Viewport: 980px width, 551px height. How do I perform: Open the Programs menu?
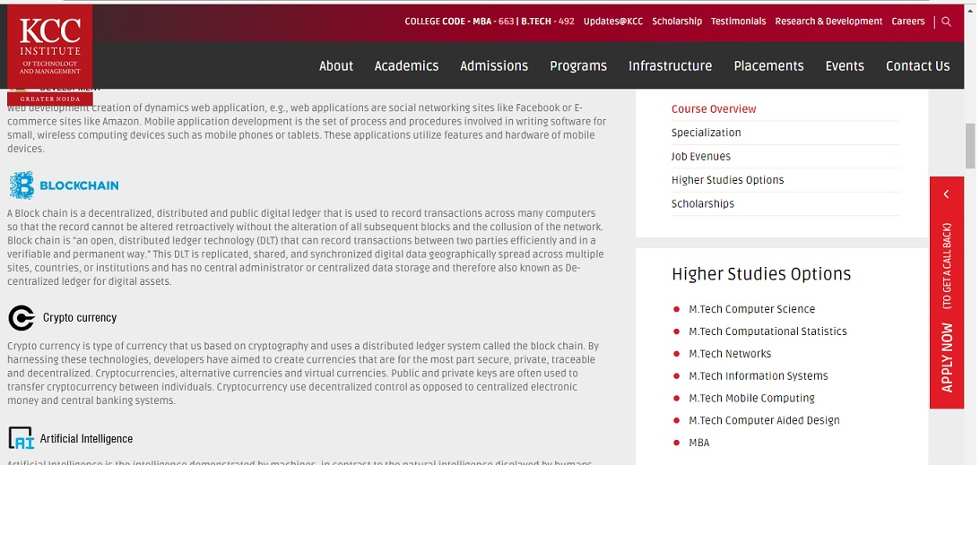tap(578, 66)
